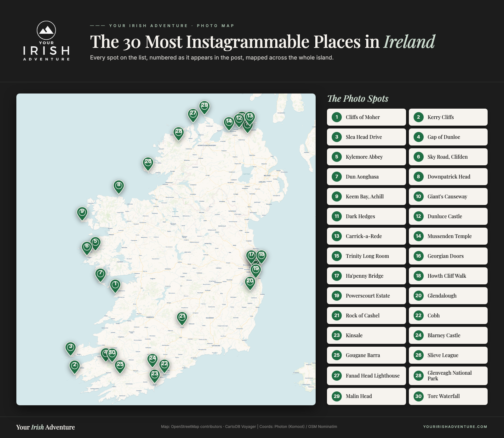Click map pin number 2 at Kerry Cliffs

click(x=75, y=367)
